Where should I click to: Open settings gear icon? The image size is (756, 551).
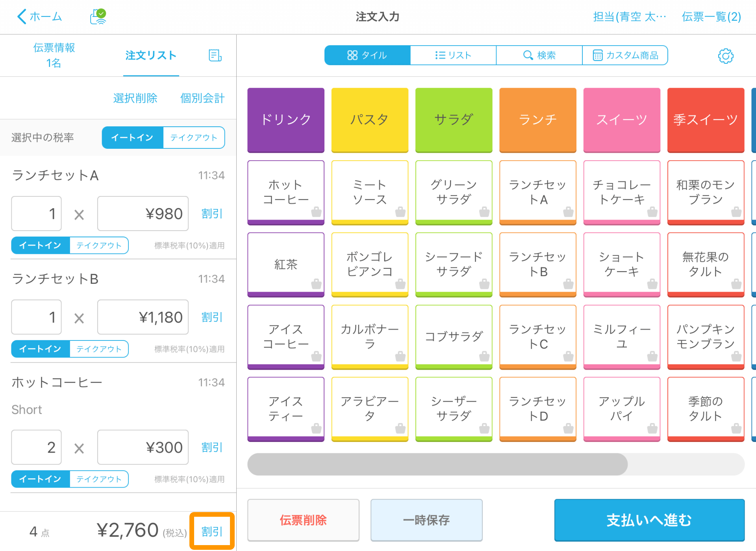726,55
